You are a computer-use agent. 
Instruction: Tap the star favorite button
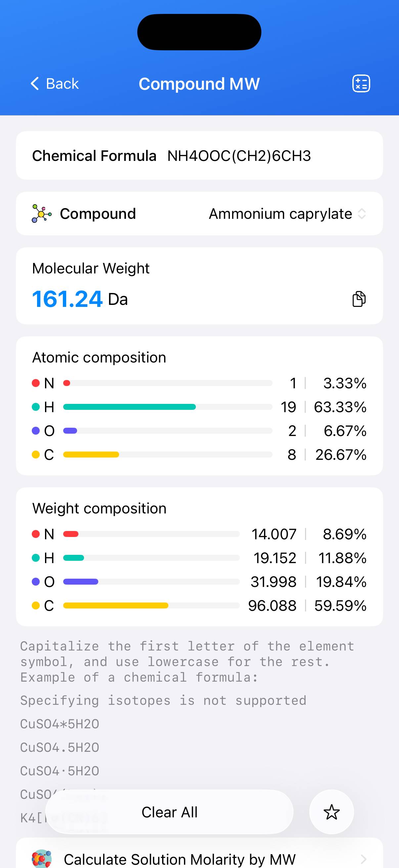(x=331, y=812)
